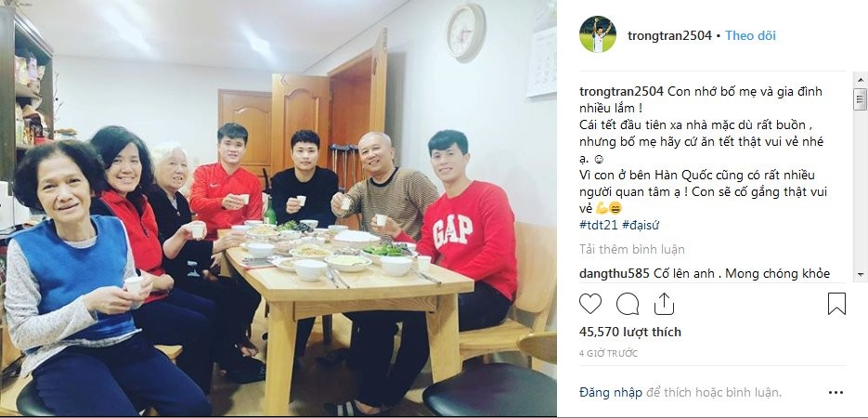
Task: Open the family dinner photo
Action: tap(279, 209)
